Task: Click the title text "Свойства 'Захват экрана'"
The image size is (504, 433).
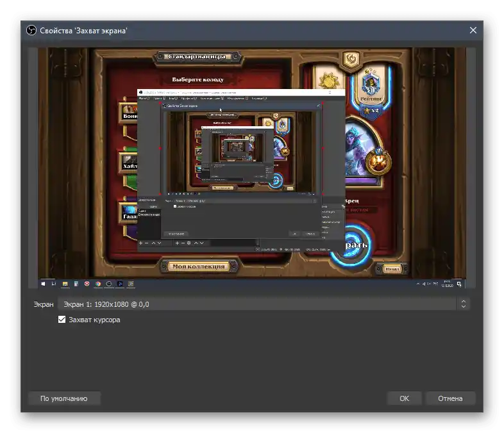Action: point(83,31)
